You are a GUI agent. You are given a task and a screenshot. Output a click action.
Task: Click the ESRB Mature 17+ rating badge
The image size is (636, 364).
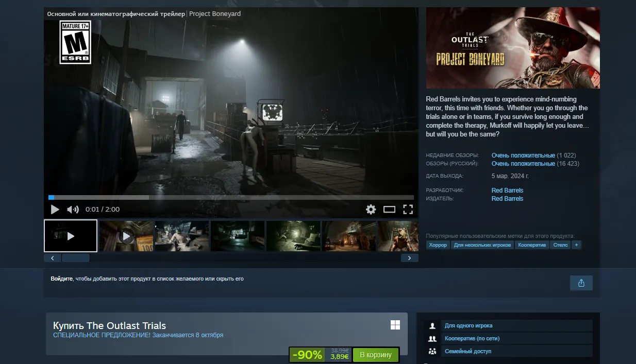coord(75,42)
